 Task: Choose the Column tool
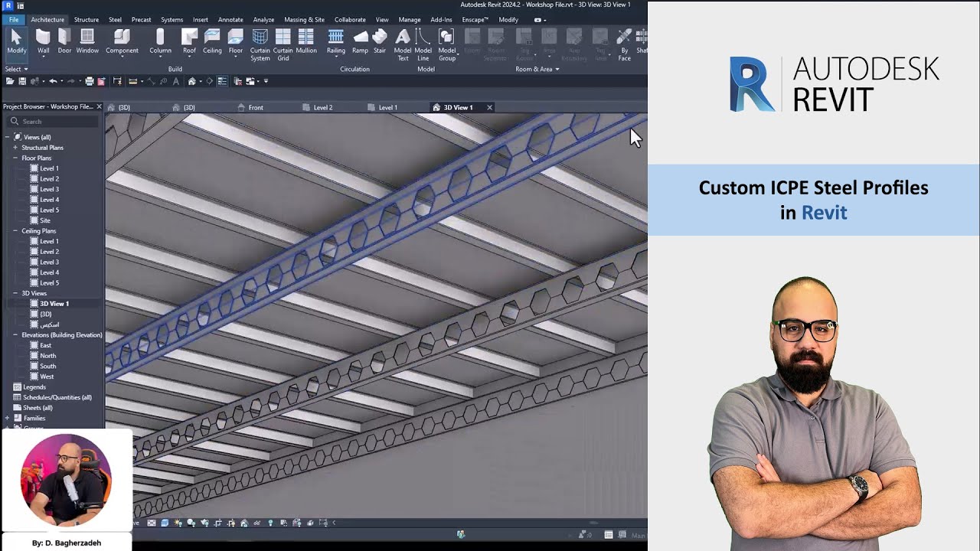tap(160, 41)
